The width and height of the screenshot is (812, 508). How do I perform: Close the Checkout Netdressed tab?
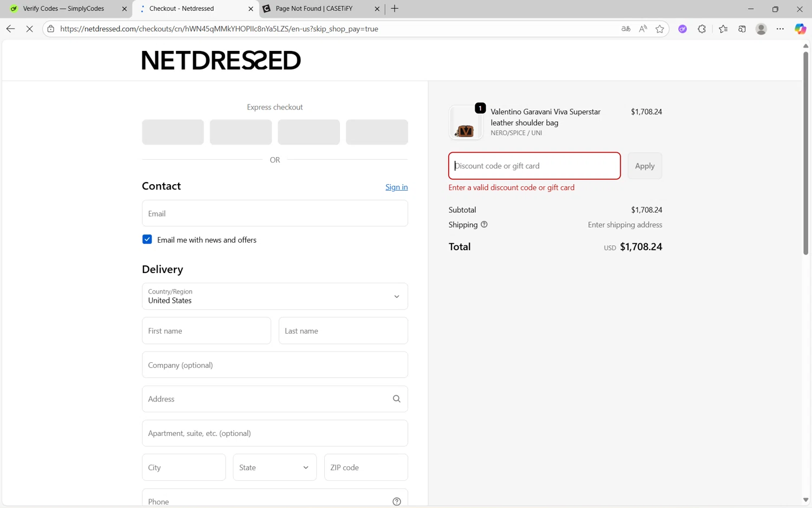(x=251, y=9)
